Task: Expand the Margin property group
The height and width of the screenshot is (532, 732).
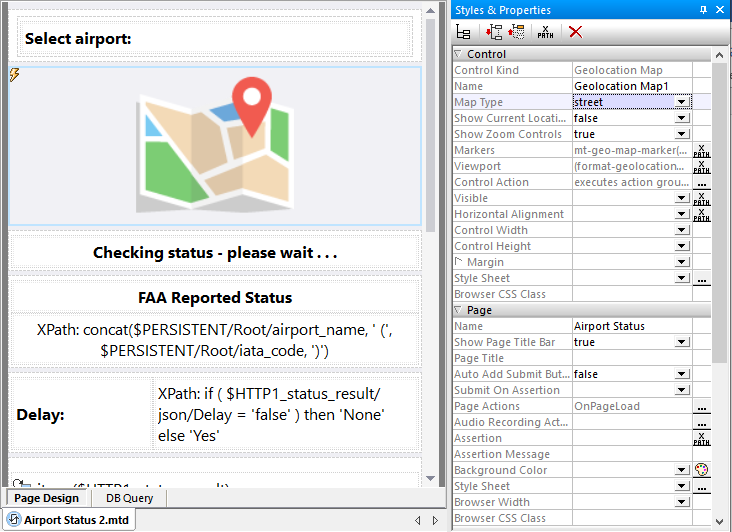Action: pos(459,262)
